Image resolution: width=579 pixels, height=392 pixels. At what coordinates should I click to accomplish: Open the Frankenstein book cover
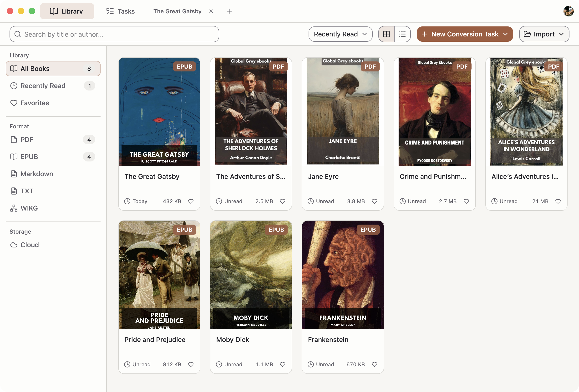(x=343, y=275)
